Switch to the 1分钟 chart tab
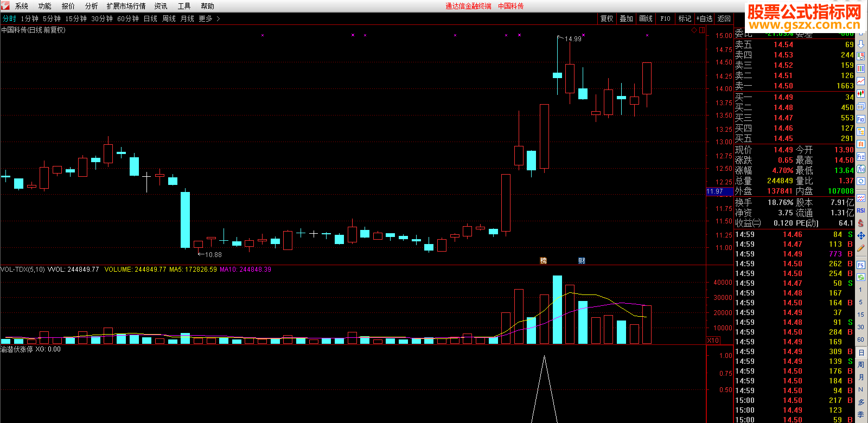 tap(29, 18)
